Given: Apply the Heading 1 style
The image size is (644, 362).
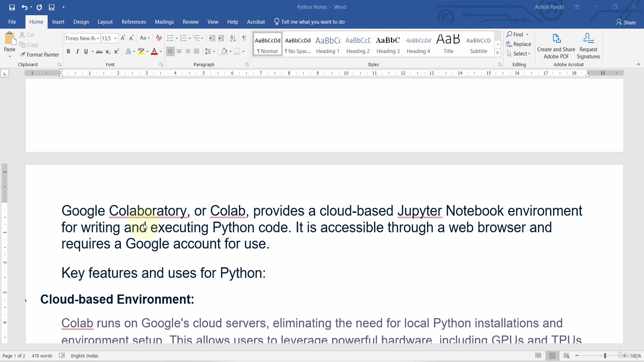Looking at the screenshot, I should pyautogui.click(x=328, y=44).
